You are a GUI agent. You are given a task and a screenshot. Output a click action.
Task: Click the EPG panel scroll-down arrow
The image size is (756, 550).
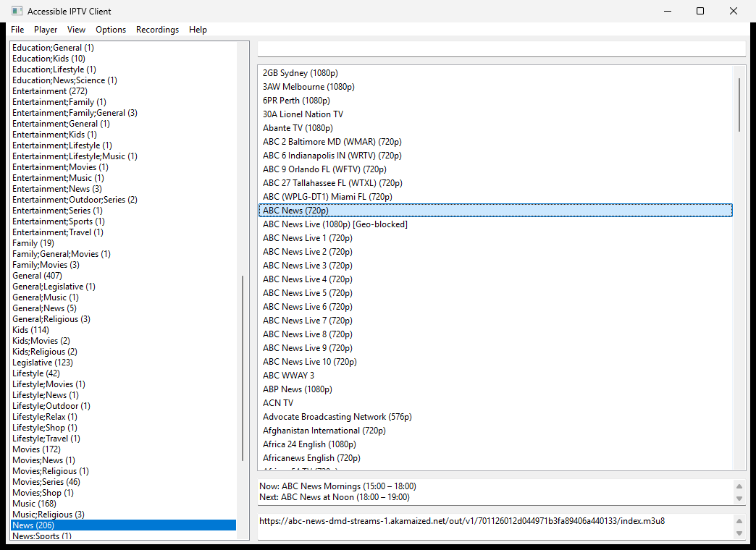point(739,499)
